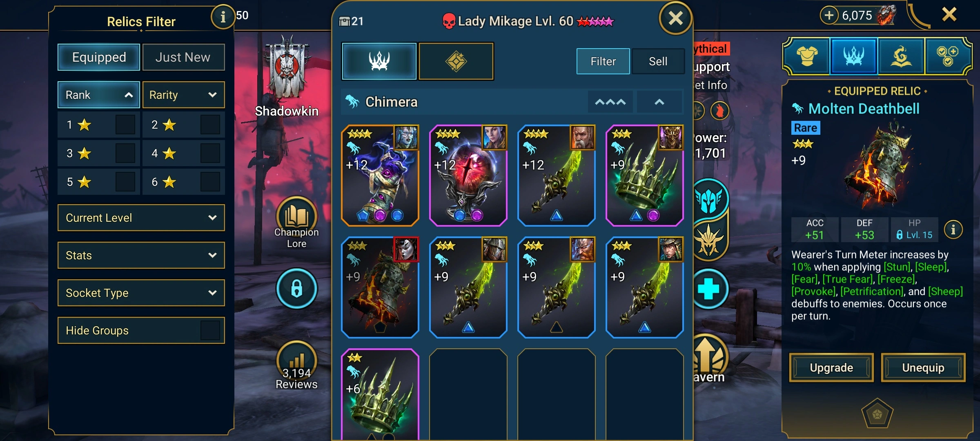Select the empty relic socket icon
The image size is (980, 441).
click(877, 414)
